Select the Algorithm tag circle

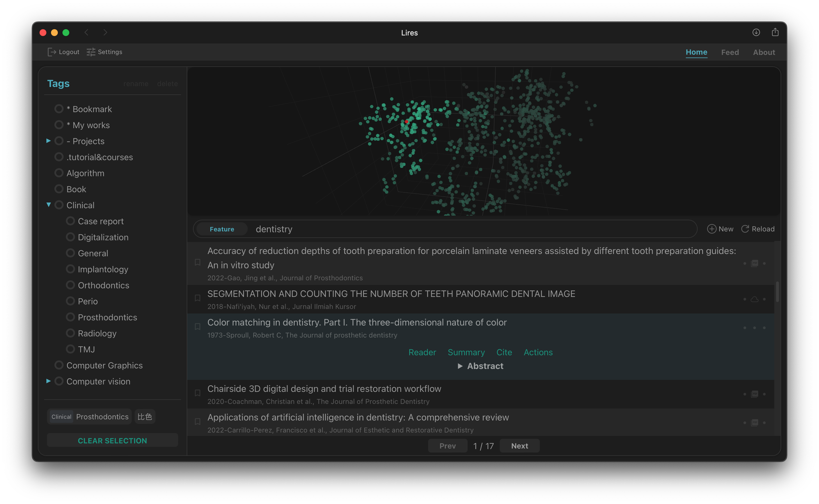[x=59, y=173]
